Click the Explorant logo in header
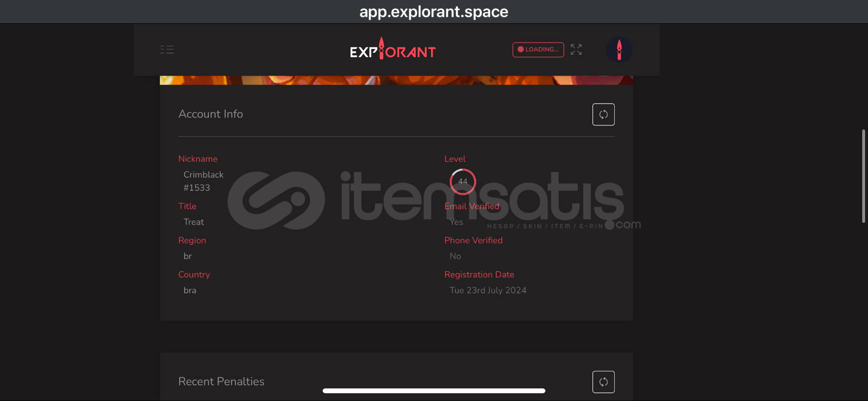Screen dimensions: 868x401 393,49
